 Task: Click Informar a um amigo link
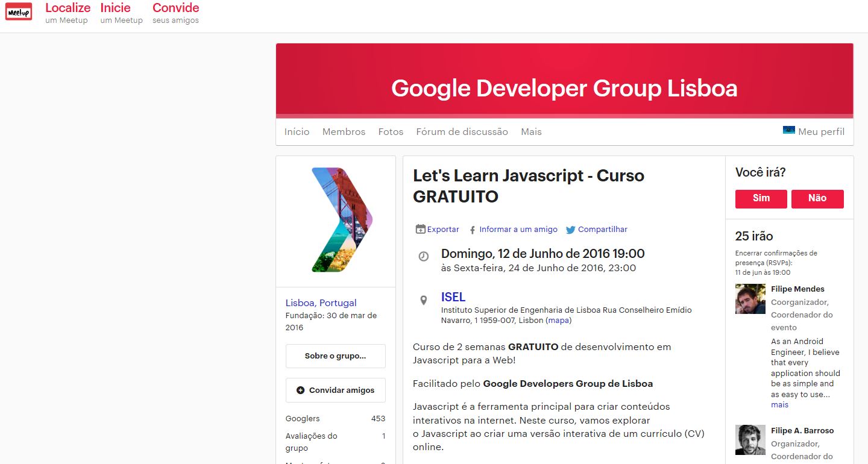(518, 230)
